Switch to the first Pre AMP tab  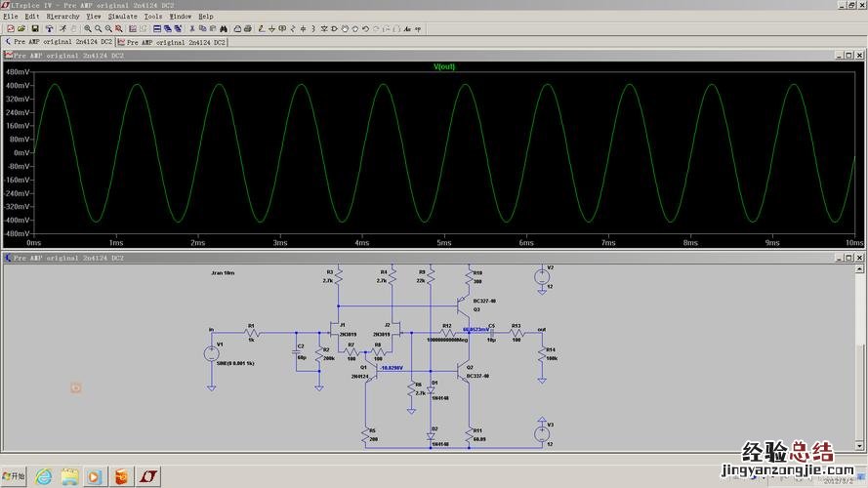(x=59, y=42)
